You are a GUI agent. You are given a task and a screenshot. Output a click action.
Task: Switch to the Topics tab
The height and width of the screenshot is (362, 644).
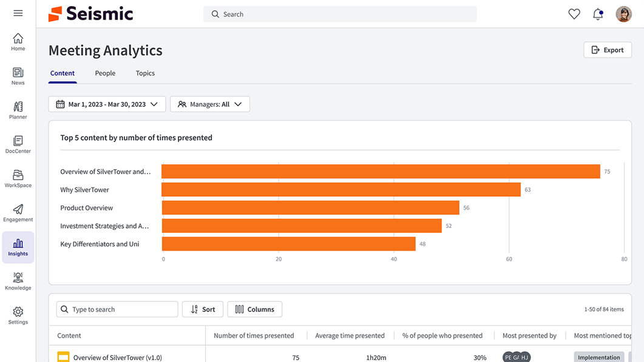[145, 73]
